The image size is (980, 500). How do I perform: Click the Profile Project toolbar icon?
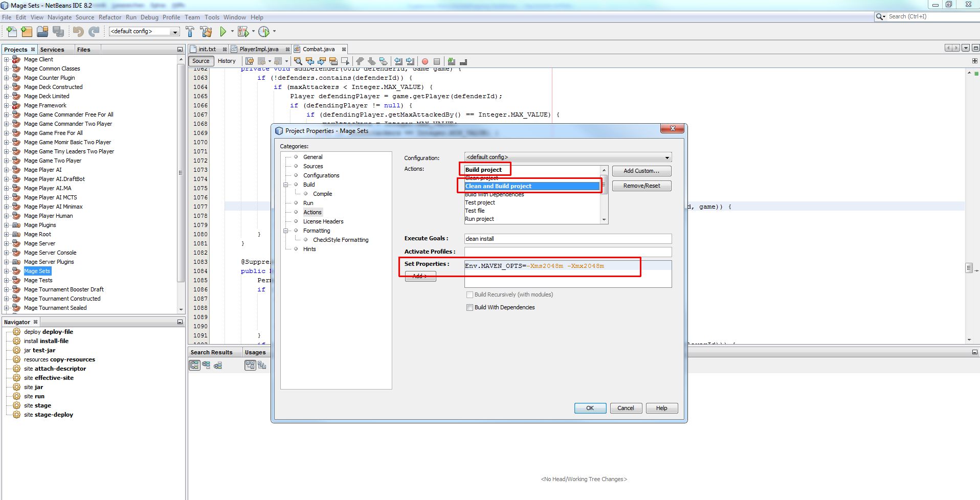[264, 32]
